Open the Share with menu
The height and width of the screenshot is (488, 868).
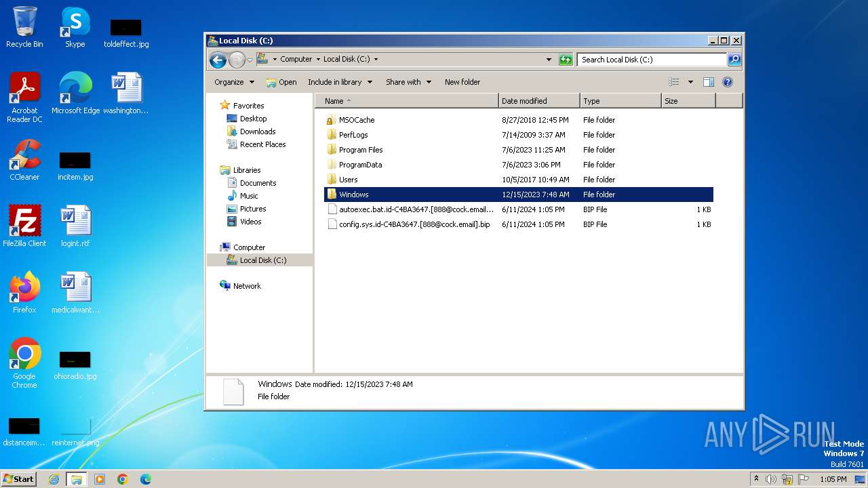point(409,82)
